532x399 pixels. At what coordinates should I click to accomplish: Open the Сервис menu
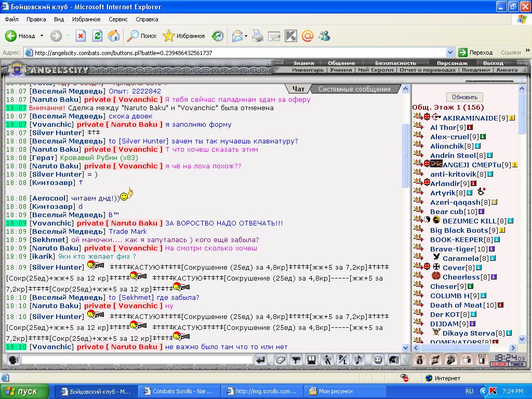tap(118, 19)
